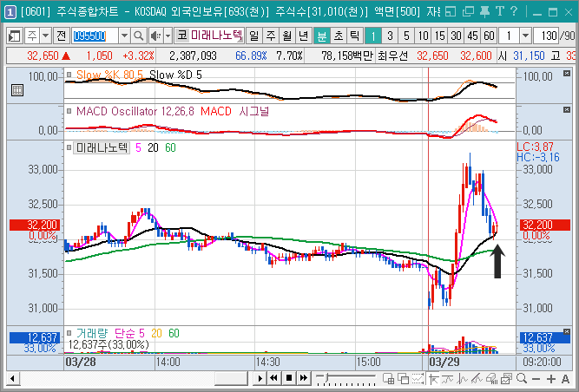579x392 pixels.
Task: Click the question mark help icon in title bar
Action: click(x=513, y=11)
